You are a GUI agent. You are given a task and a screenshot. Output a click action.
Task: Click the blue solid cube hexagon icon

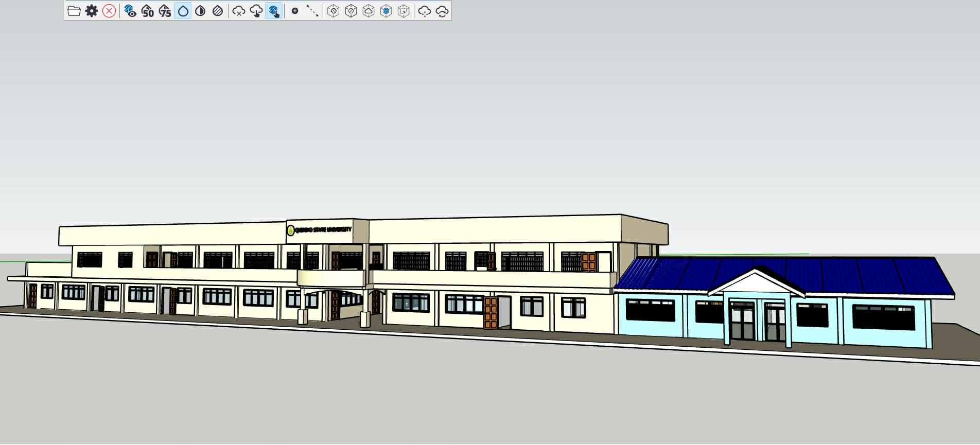(x=386, y=11)
